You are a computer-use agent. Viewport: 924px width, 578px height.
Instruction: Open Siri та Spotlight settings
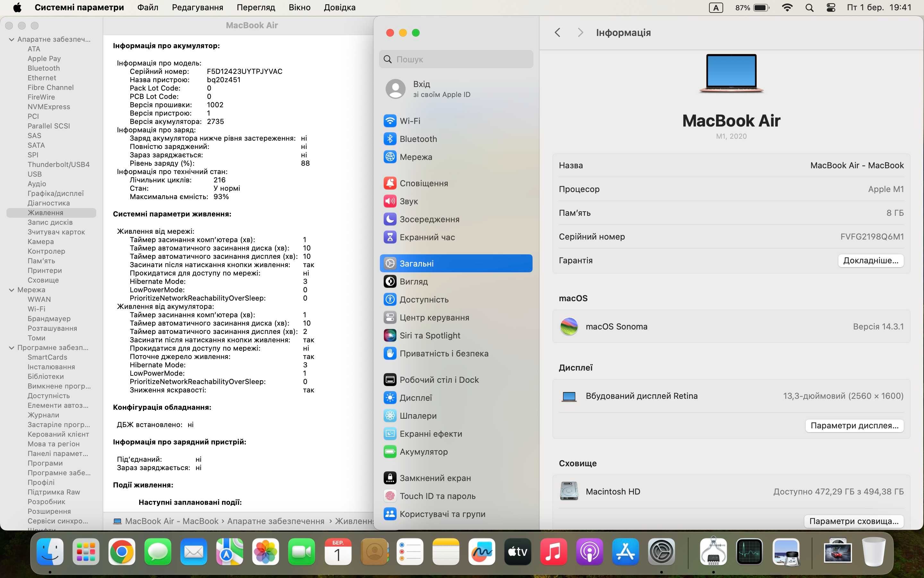[x=456, y=335]
